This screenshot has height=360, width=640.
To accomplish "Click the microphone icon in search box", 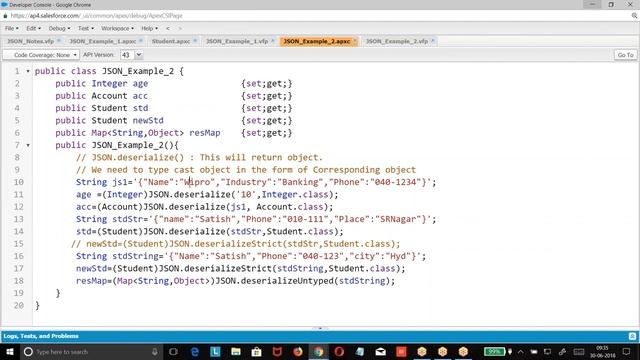I will (x=155, y=351).
